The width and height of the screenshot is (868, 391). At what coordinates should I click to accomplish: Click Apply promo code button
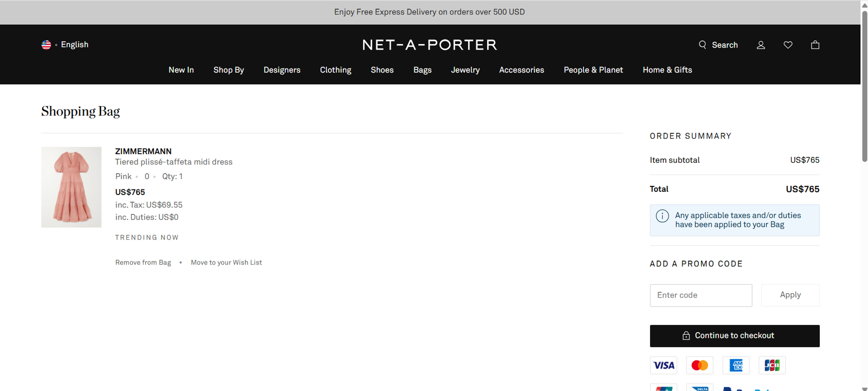[x=790, y=295]
